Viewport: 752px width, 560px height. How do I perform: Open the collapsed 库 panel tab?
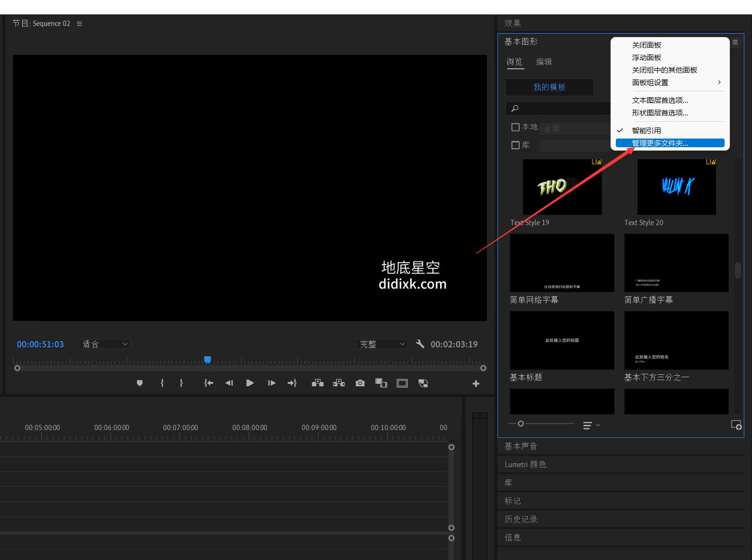tap(509, 483)
